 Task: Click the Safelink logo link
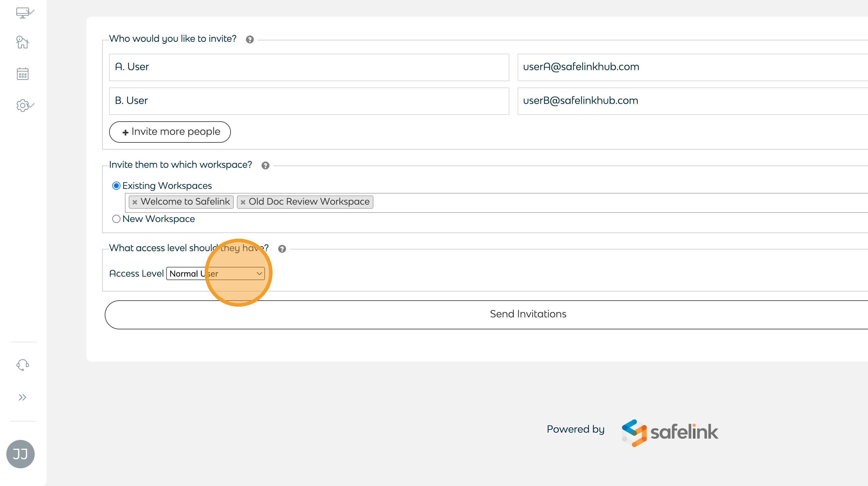pyautogui.click(x=670, y=432)
